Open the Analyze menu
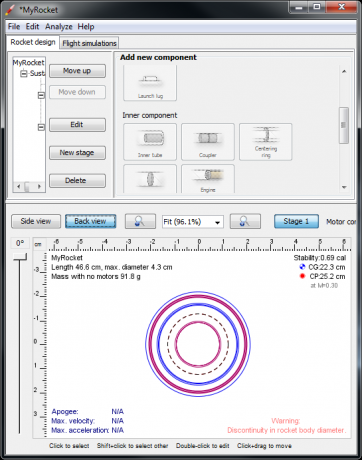 coord(59,27)
